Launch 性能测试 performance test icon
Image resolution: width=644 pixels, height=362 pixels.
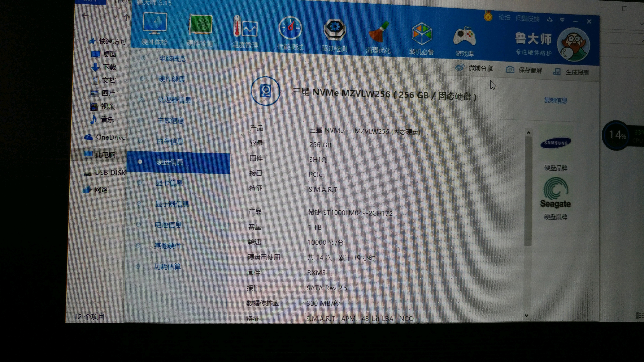(x=290, y=28)
